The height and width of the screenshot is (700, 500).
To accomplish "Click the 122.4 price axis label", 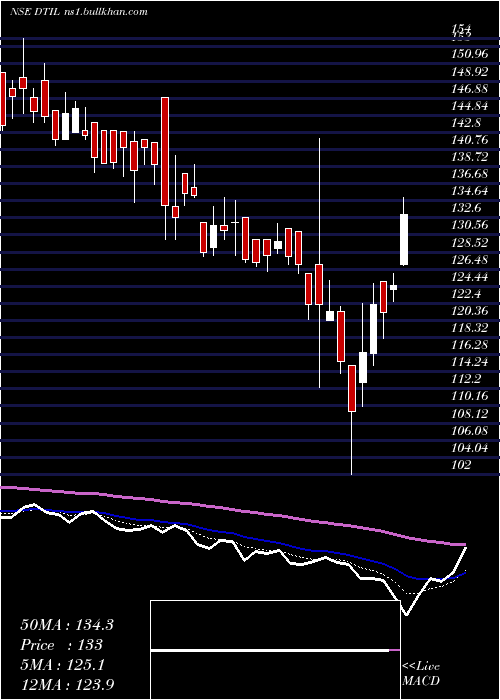I will 464,294.
